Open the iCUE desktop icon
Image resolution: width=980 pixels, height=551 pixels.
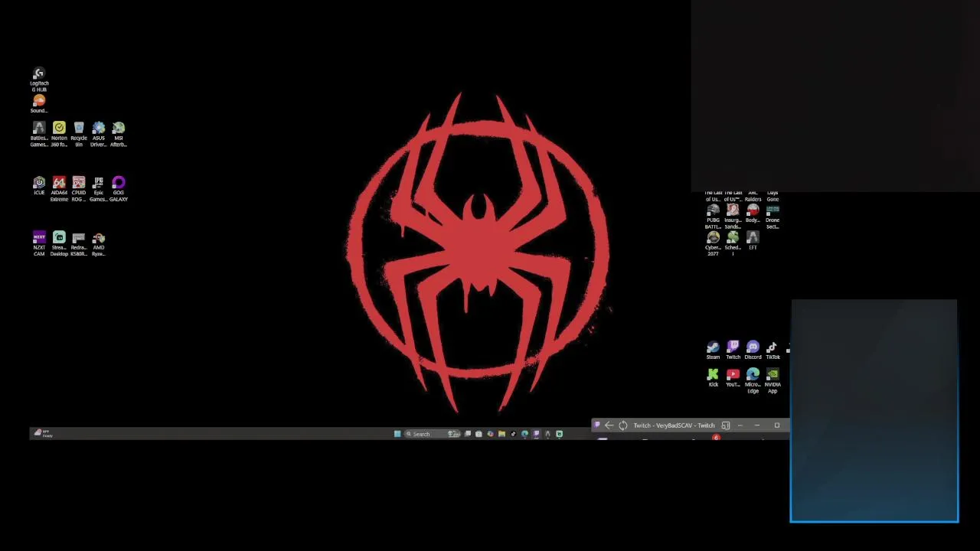coord(39,186)
